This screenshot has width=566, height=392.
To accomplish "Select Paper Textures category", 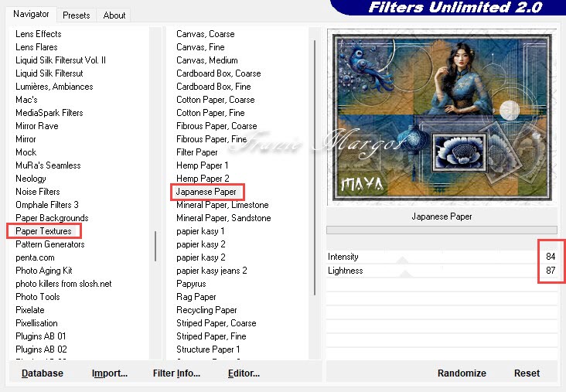I will 43,231.
